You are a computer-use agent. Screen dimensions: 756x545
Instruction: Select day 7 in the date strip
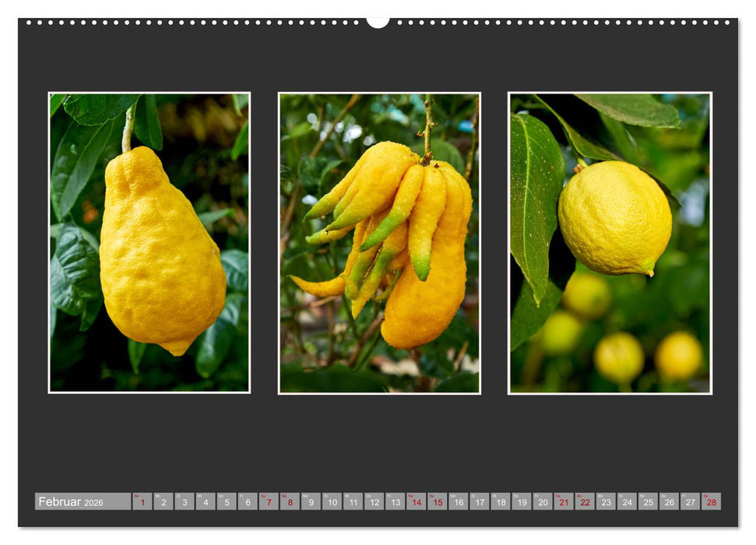(x=269, y=501)
